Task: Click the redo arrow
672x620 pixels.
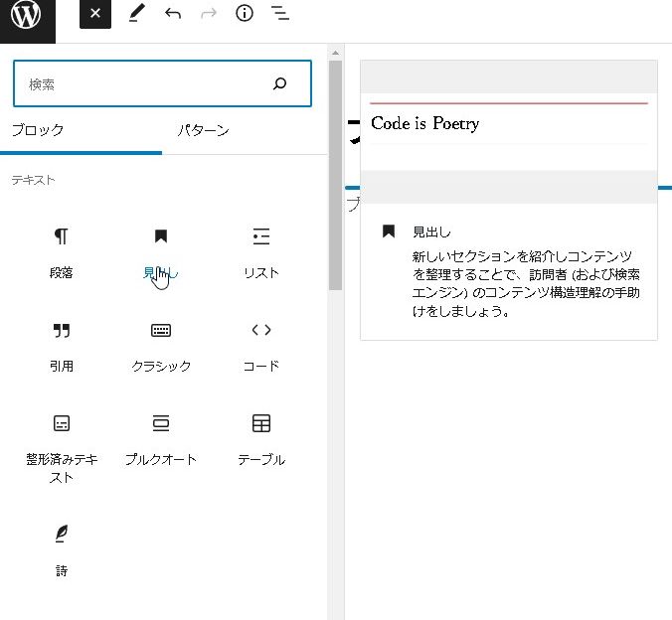Action: click(209, 14)
